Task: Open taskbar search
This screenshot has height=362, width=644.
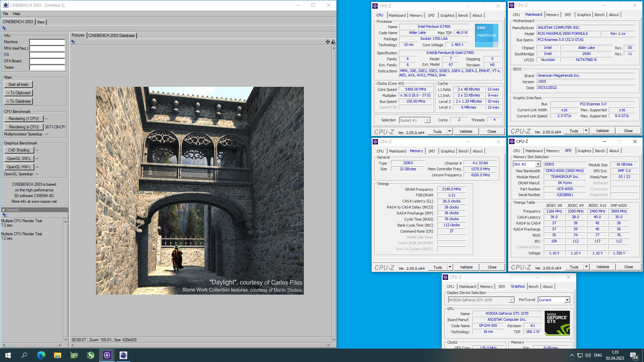Action: pos(24,355)
